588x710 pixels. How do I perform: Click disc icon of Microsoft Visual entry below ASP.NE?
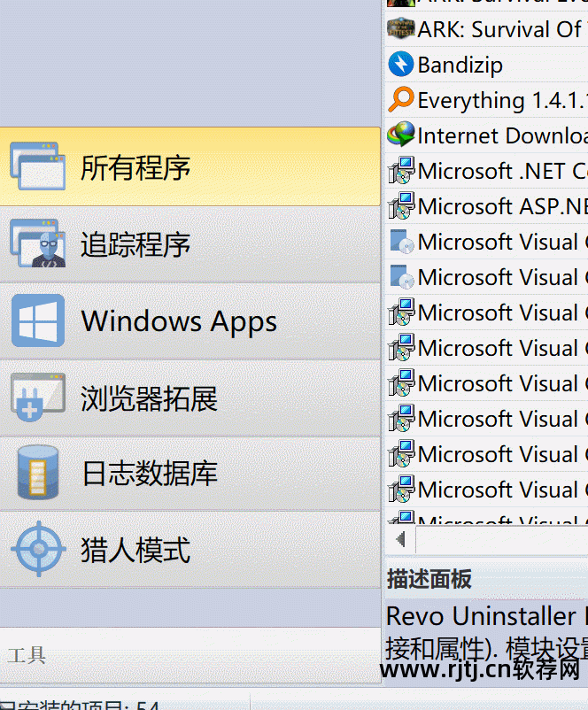402,242
